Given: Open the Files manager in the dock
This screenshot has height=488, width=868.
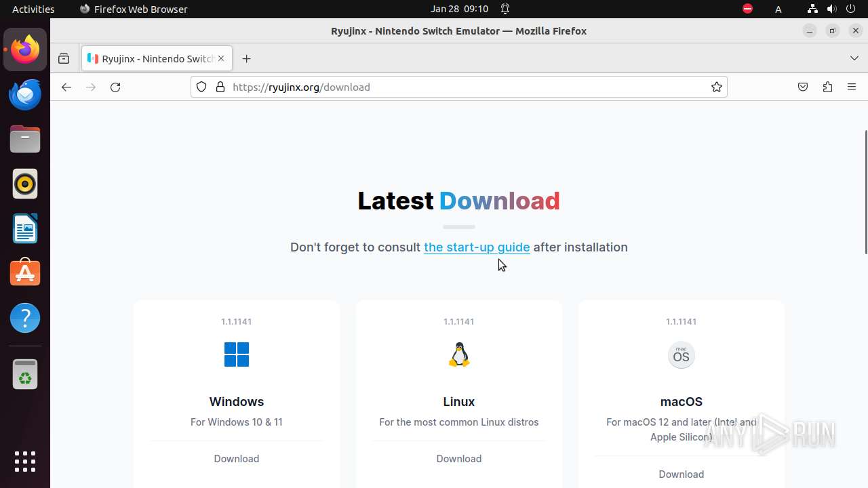Looking at the screenshot, I should point(25,139).
